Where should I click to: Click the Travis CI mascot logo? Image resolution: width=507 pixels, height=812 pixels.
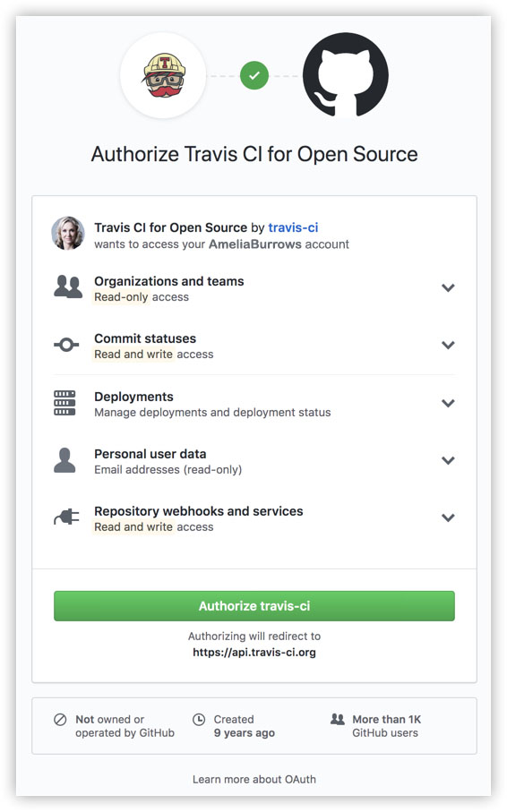(163, 75)
